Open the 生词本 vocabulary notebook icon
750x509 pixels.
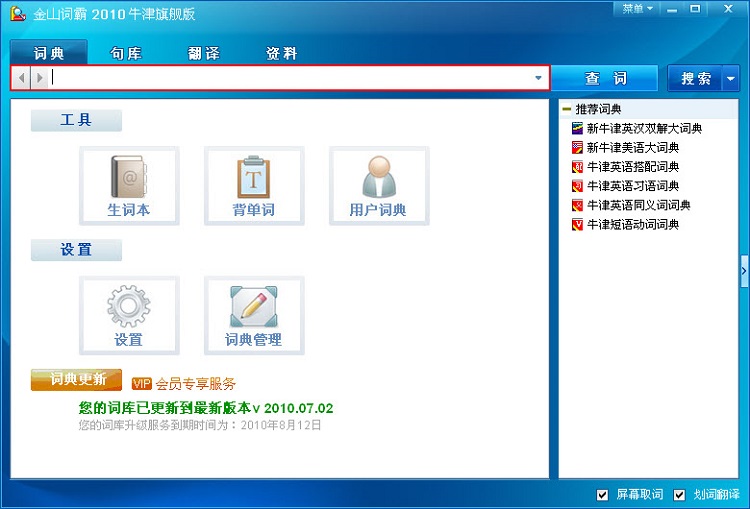pyautogui.click(x=128, y=185)
